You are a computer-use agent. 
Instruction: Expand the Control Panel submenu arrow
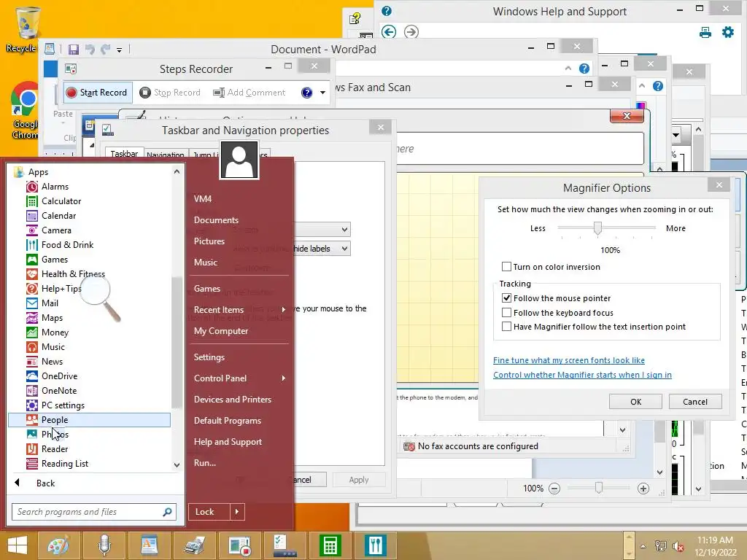coord(284,378)
